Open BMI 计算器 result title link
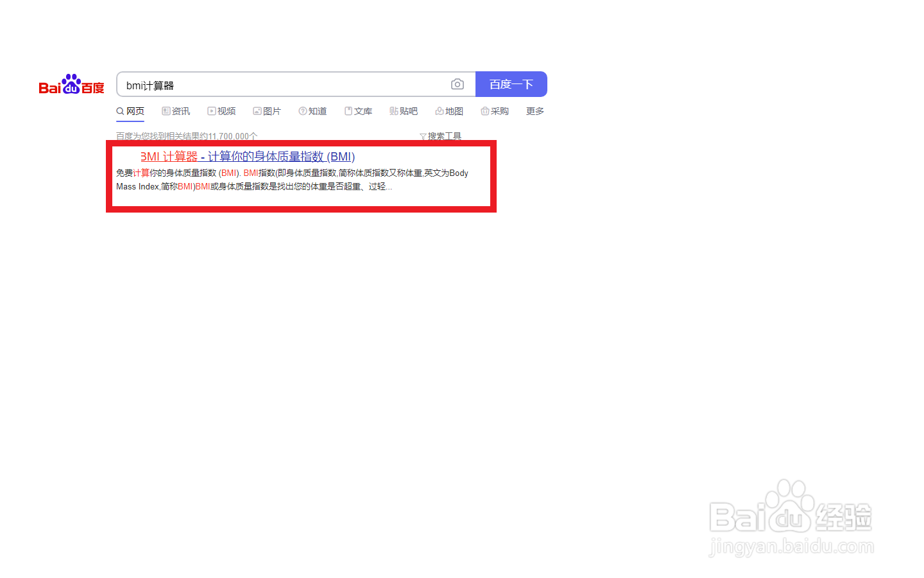 pos(248,157)
